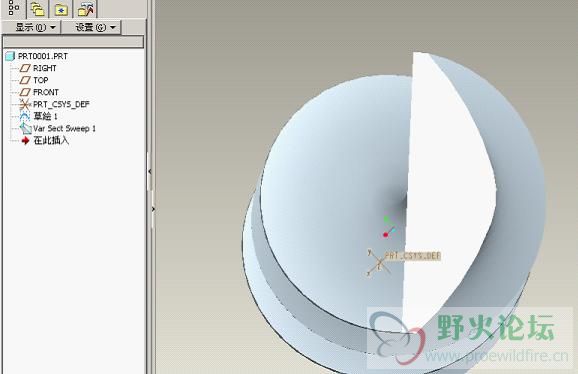Select the RIGHT datum plane icon
This screenshot has width=578, height=374.
25,68
